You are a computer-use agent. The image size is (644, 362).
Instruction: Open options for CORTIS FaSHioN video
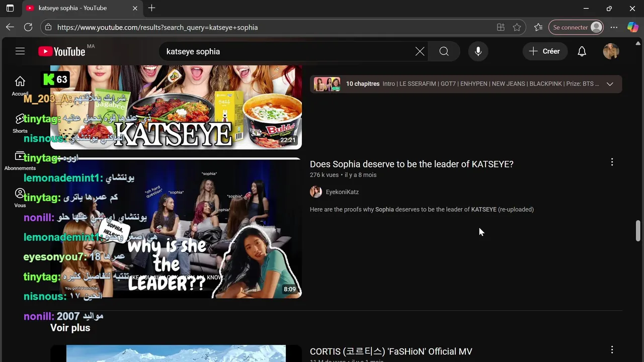[612, 349]
